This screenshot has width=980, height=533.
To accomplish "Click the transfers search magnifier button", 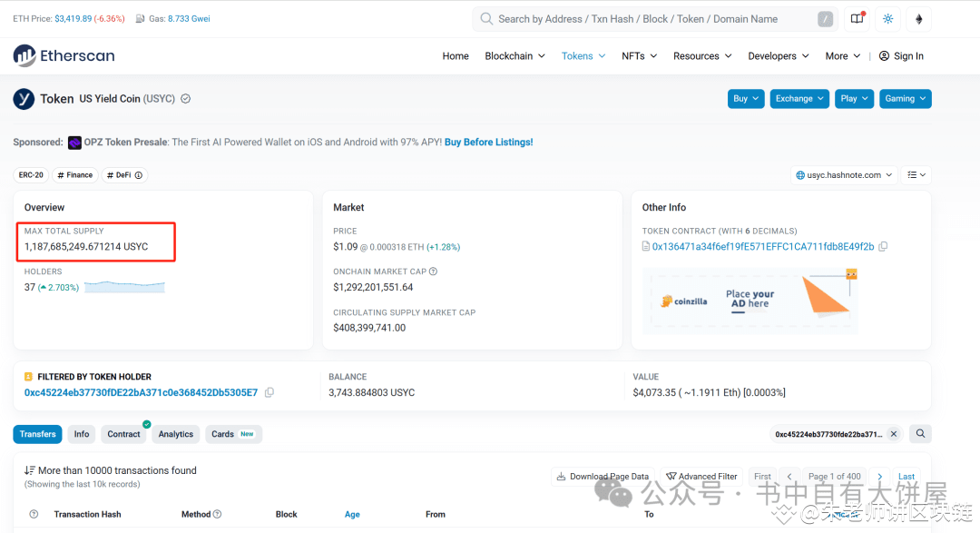I will pyautogui.click(x=921, y=433).
